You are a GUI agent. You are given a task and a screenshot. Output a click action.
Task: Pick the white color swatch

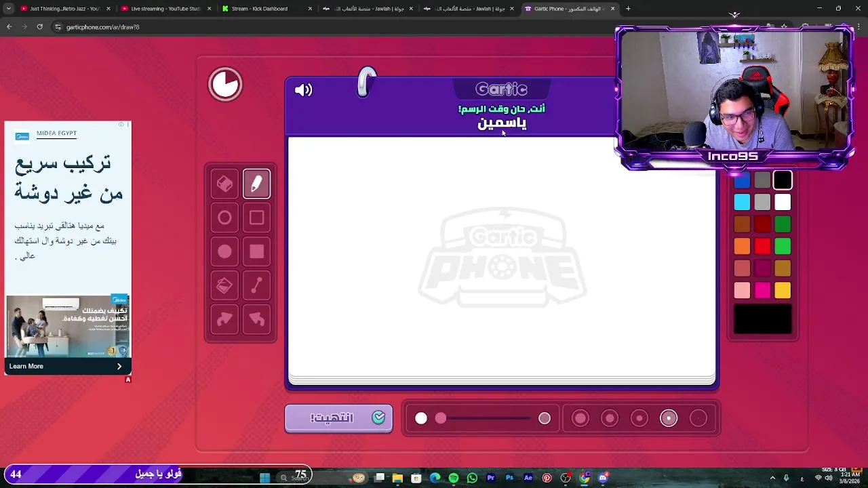783,202
